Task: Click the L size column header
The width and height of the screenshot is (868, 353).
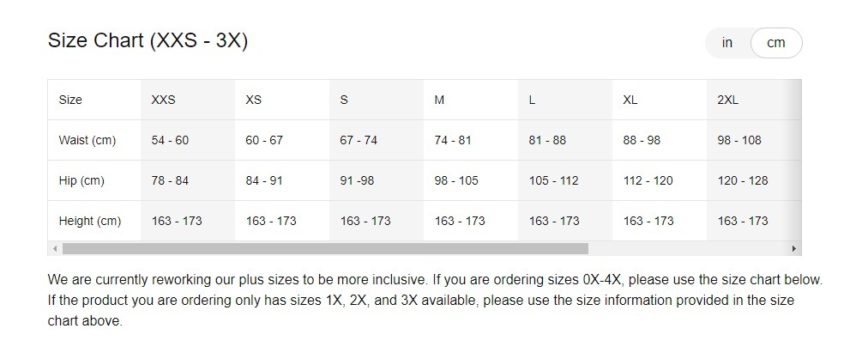Action: click(x=533, y=100)
